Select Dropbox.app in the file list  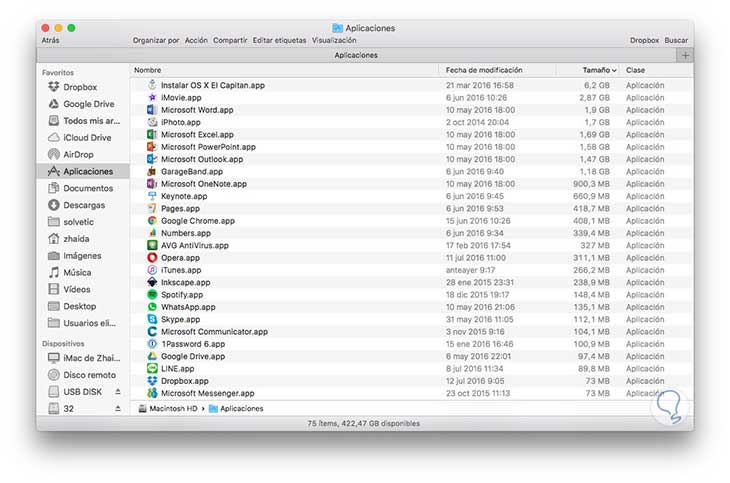pyautogui.click(x=411, y=381)
